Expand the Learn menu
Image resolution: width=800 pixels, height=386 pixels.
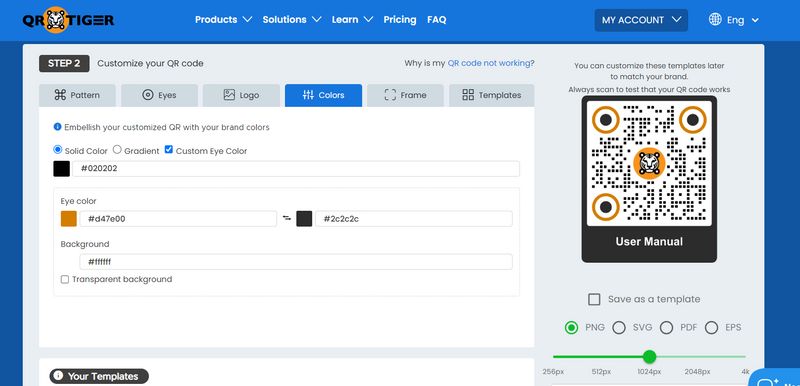pos(352,19)
